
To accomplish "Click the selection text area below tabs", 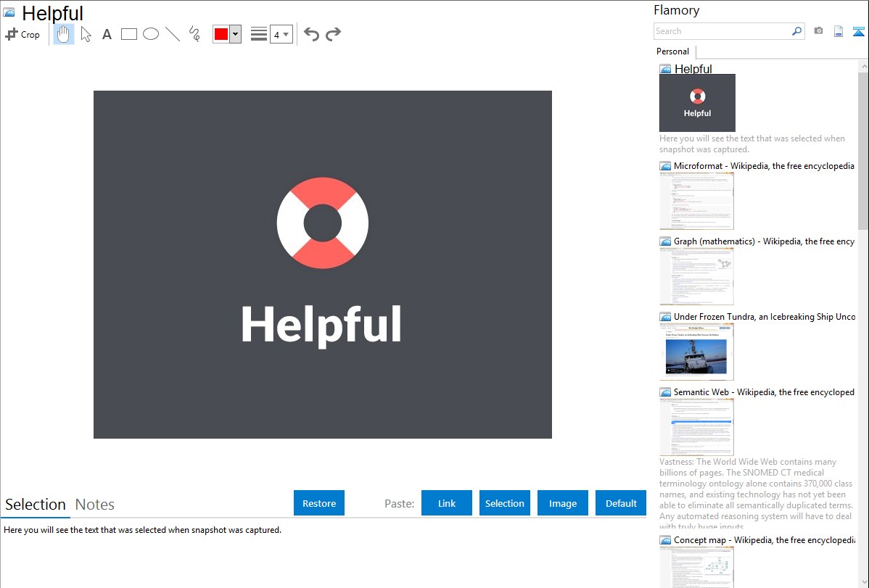I will [x=323, y=553].
